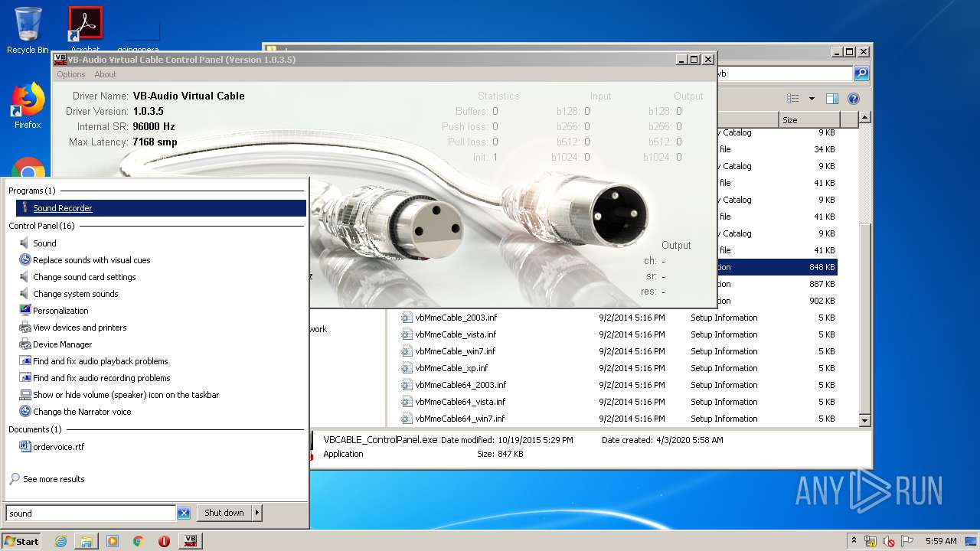980x551 pixels.
Task: Click the Control Panel (16) group header
Action: [x=41, y=227]
